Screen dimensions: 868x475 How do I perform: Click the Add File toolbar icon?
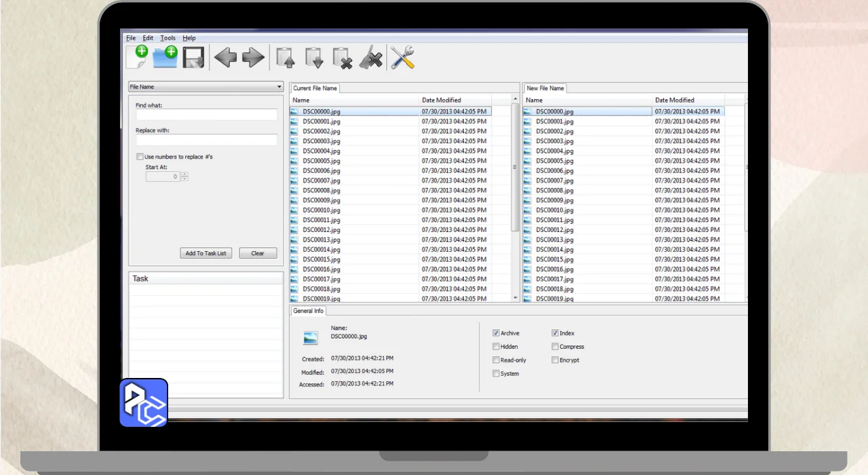point(137,58)
